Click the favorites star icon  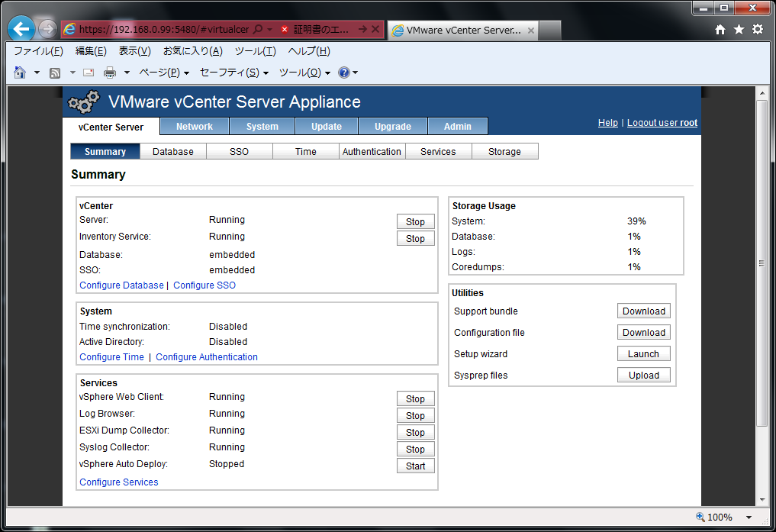coord(739,29)
